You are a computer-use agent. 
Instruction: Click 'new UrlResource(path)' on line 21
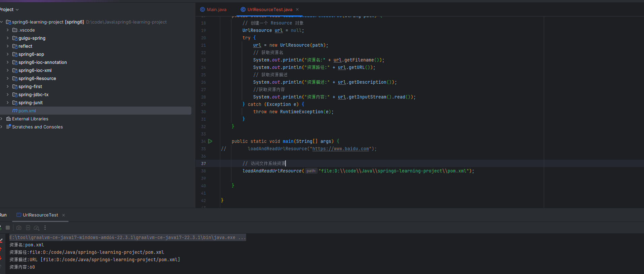(x=297, y=45)
